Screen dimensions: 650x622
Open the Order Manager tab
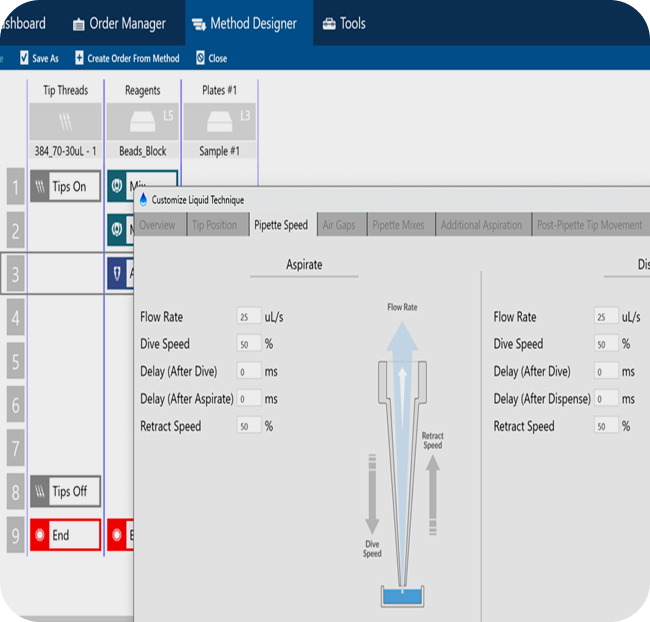pos(119,23)
